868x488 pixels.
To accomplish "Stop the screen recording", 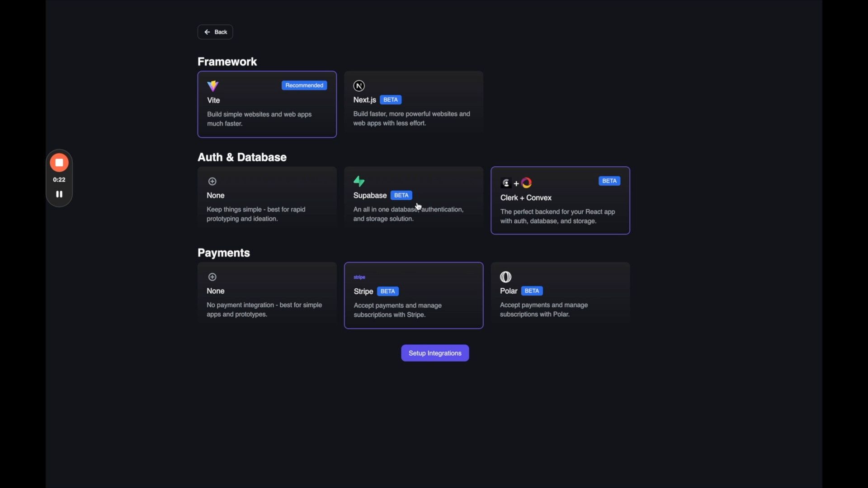I will [x=59, y=163].
